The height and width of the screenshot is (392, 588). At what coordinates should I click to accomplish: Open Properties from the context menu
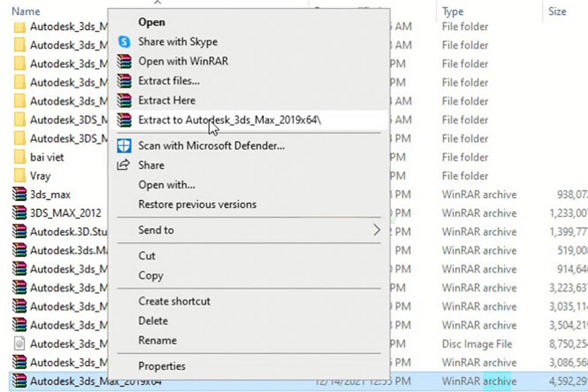tap(161, 366)
